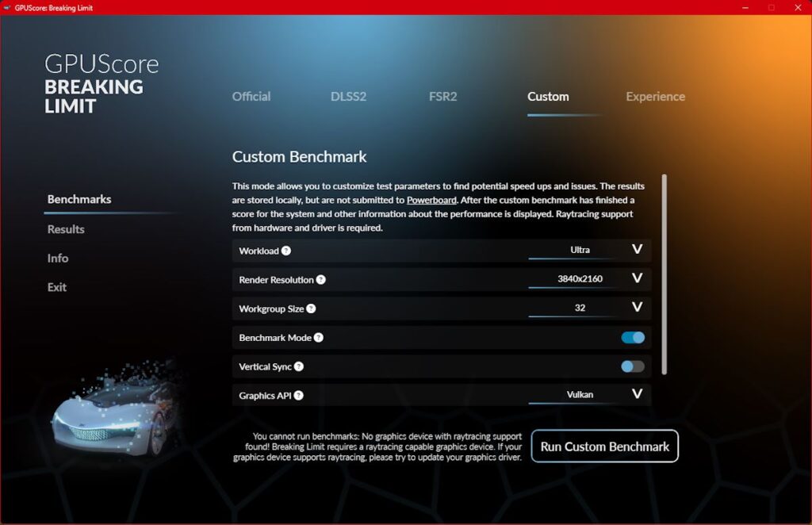Screen dimensions: 812x525
Task: Switch to the Official tab
Action: (251, 96)
